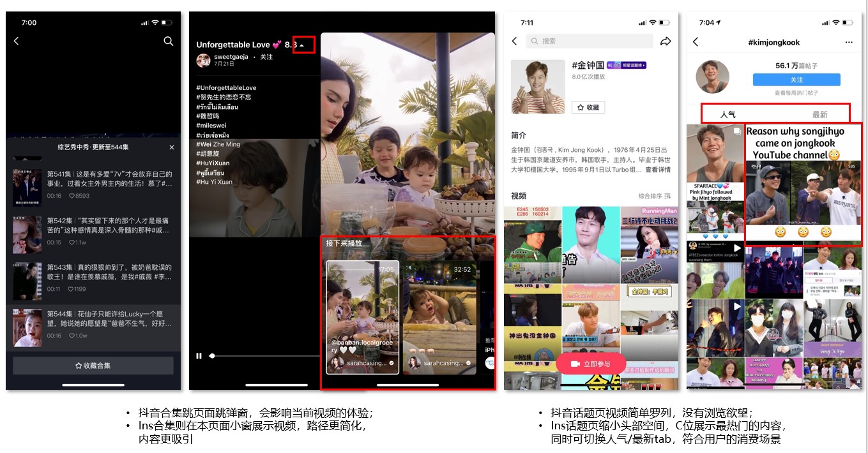Tap hashtag #mileswei
This screenshot has width=868, height=453.
coord(211,125)
